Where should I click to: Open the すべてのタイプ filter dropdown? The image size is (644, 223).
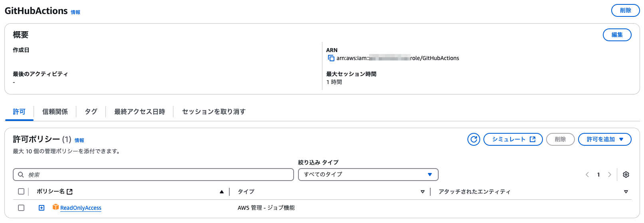pos(368,175)
